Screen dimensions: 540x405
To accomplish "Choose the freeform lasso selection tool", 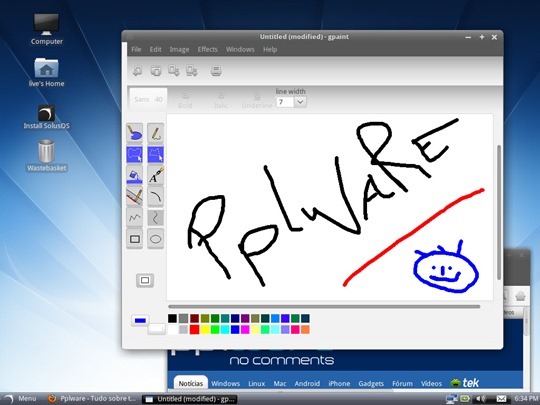I will click(134, 154).
